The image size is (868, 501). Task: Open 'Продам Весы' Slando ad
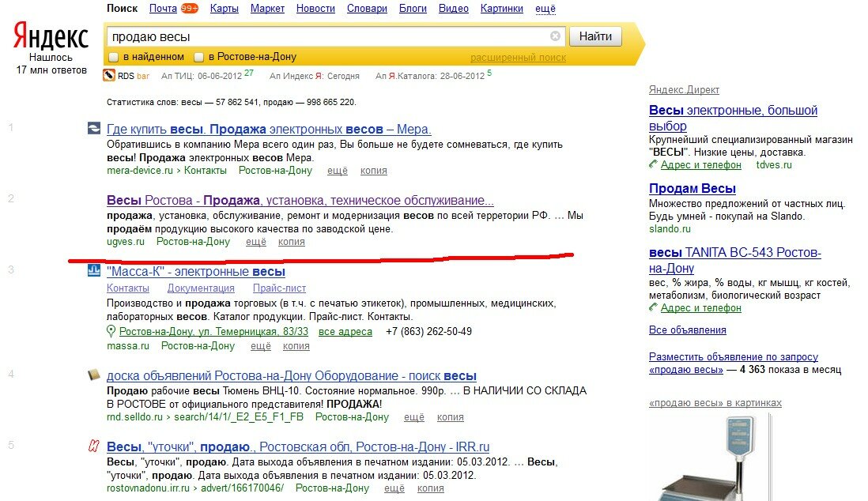point(692,188)
